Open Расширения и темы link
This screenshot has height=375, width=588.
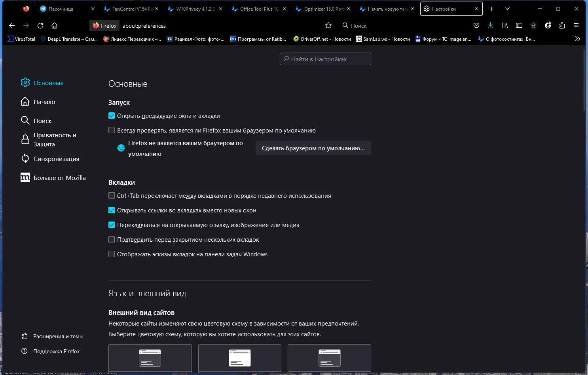(52, 336)
